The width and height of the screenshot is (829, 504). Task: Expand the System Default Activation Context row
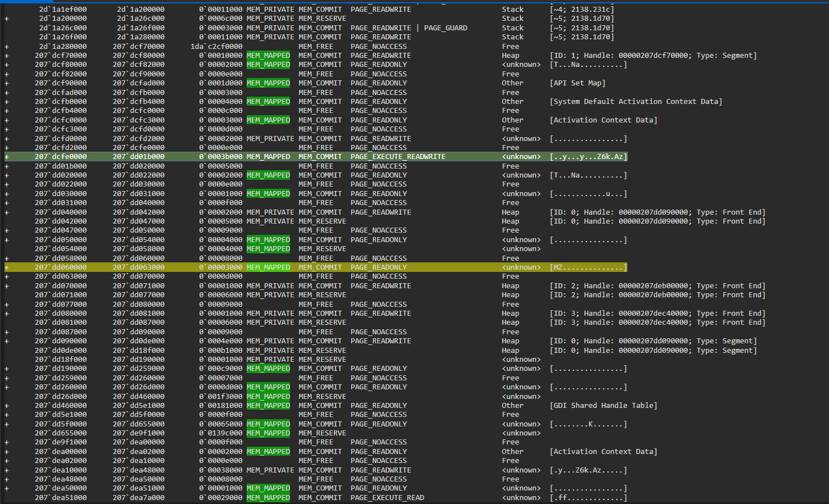(7, 102)
